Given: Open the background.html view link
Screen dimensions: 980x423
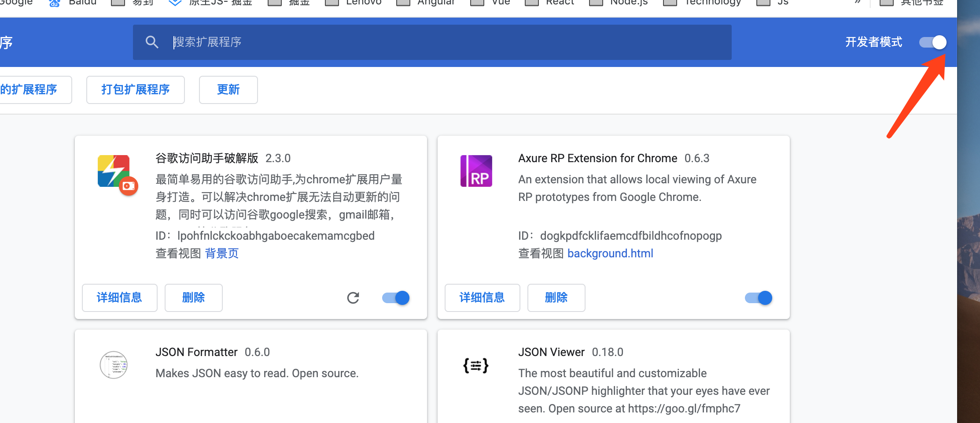Looking at the screenshot, I should (x=610, y=253).
